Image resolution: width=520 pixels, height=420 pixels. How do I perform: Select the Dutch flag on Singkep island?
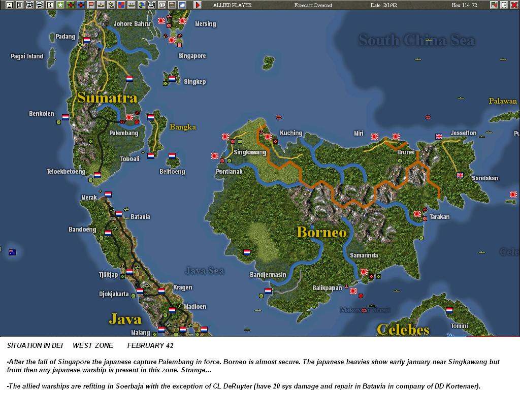coord(172,79)
